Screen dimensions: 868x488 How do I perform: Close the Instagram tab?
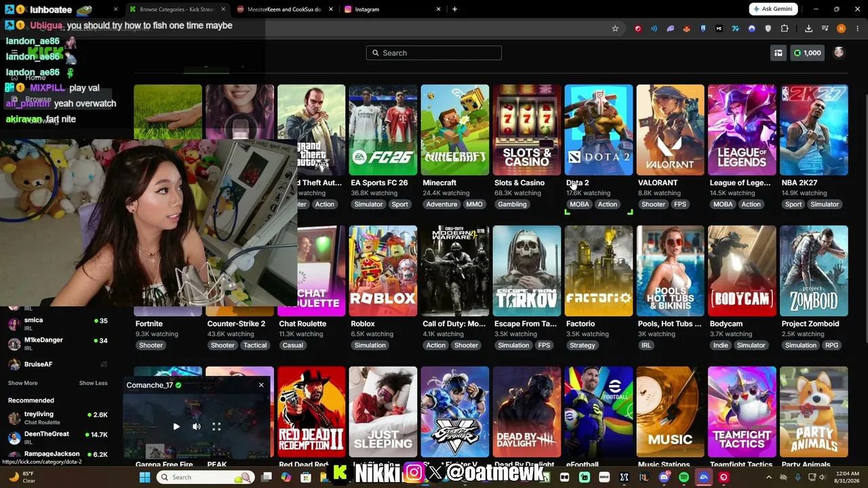coord(438,9)
